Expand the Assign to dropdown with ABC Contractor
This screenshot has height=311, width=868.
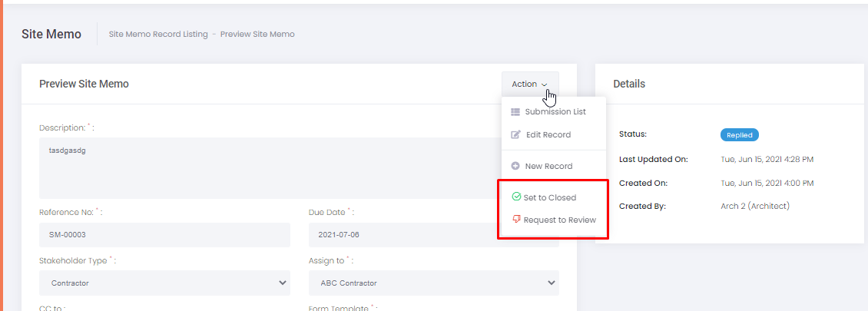[x=433, y=283]
